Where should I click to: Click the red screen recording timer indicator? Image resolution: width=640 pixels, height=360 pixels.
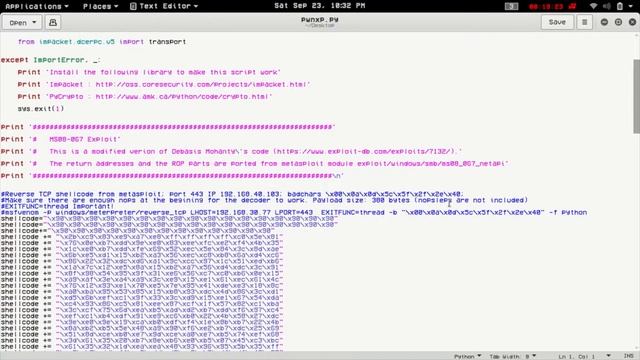tap(552, 6)
